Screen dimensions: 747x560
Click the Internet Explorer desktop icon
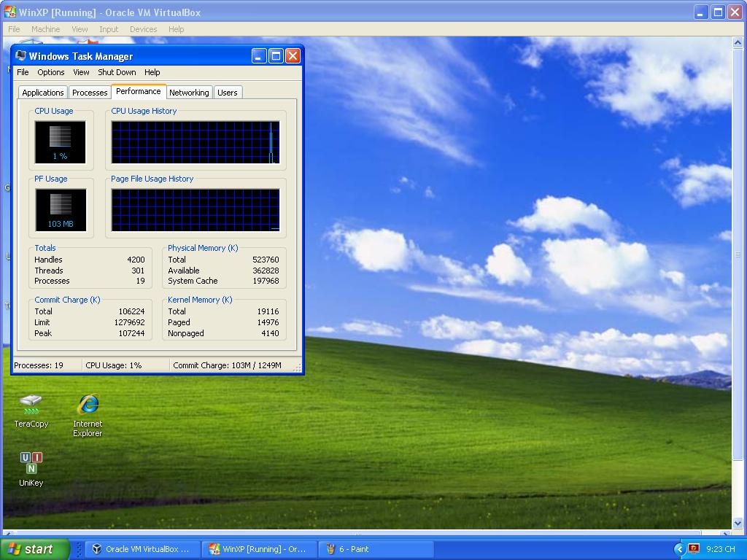88,405
